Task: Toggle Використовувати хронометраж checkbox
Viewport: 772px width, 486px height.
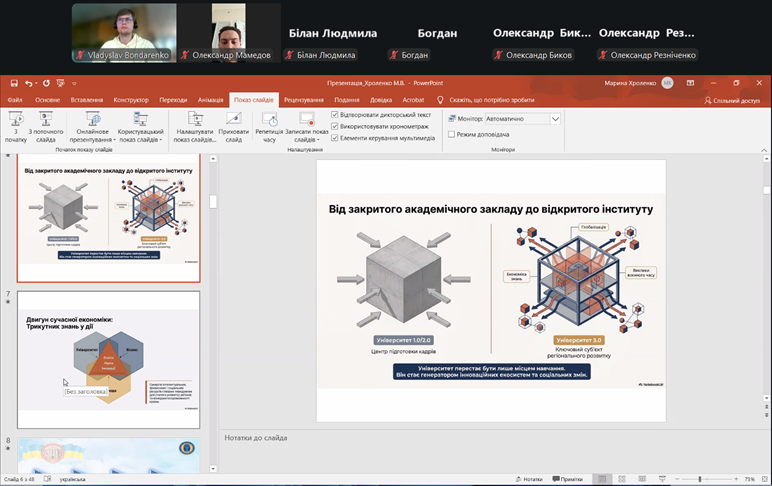Action: [335, 127]
